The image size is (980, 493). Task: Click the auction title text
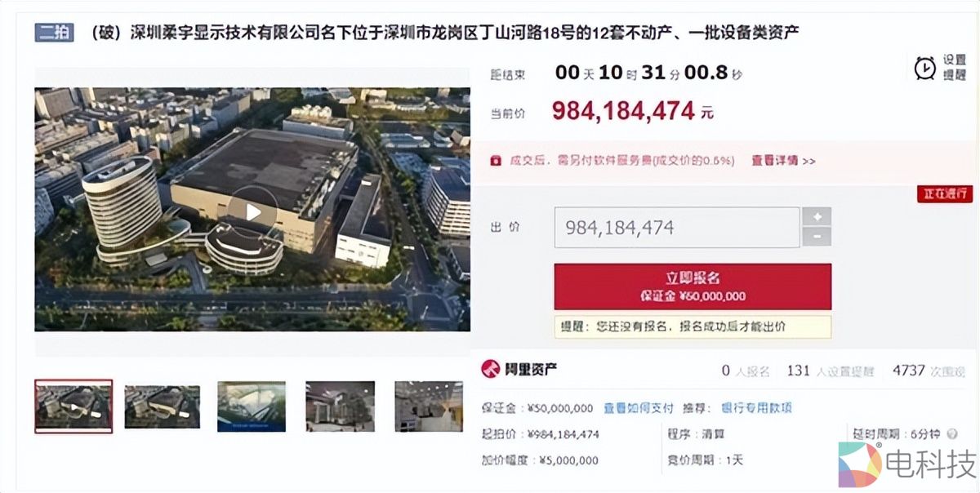click(444, 33)
